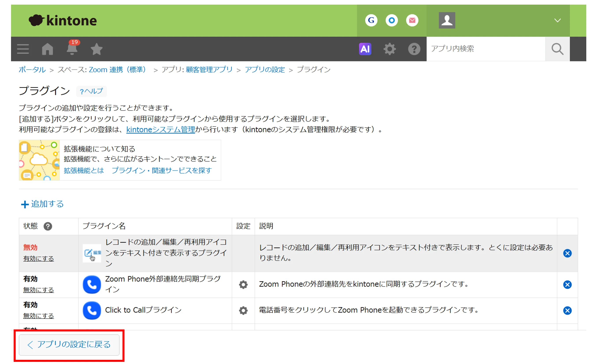Select the Click to Callプラグイン name text
The height and width of the screenshot is (364, 593).
coord(143,310)
